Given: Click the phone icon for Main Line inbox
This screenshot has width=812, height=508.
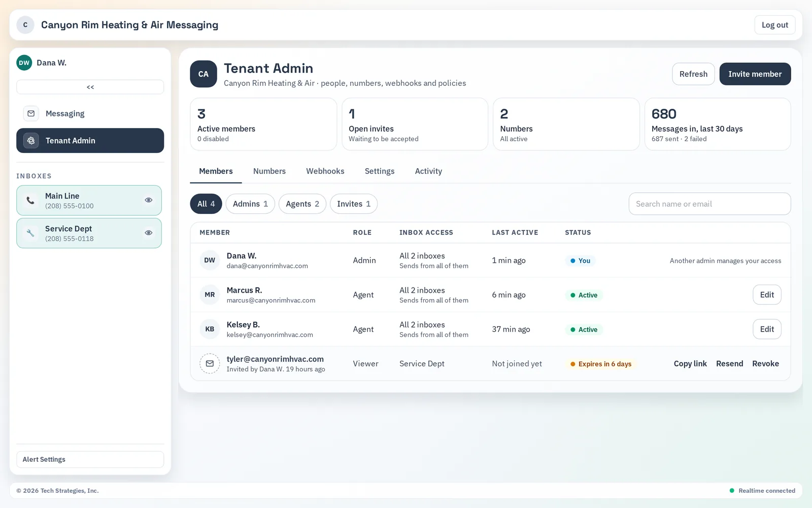Looking at the screenshot, I should point(30,200).
